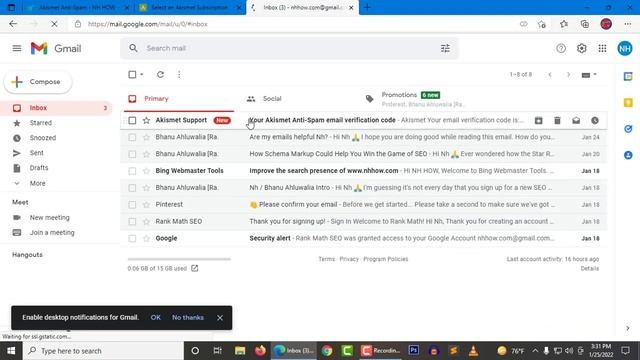Delete the Akismet Support email
The height and width of the screenshot is (360, 640).
(x=557, y=120)
